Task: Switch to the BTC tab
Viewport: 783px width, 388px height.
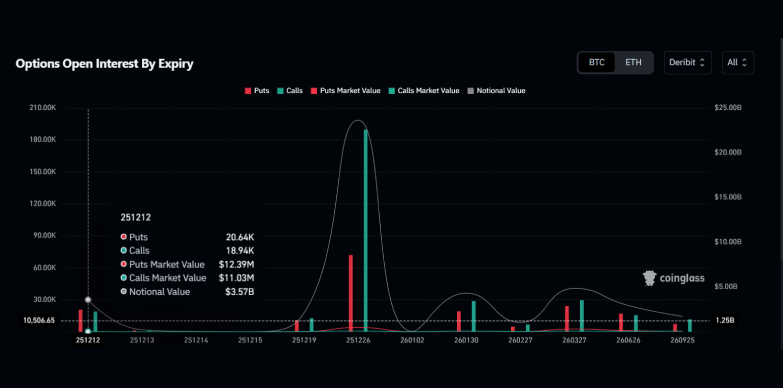Action: pyautogui.click(x=596, y=62)
